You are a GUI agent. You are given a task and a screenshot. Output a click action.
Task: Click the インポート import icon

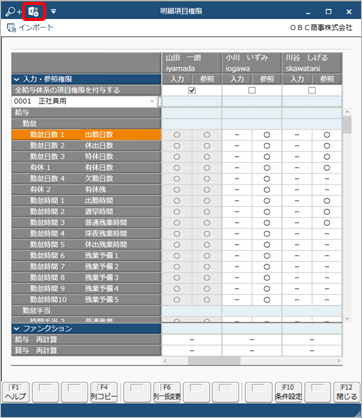[x=11, y=28]
